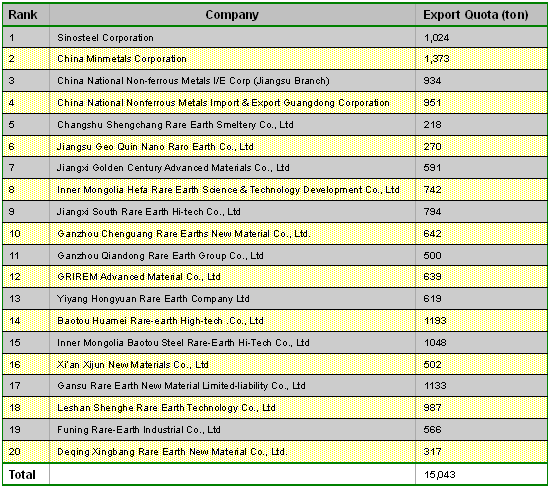The image size is (550, 488).
Task: Select the Xi'an Xijun New Materials row
Action: click(x=275, y=365)
